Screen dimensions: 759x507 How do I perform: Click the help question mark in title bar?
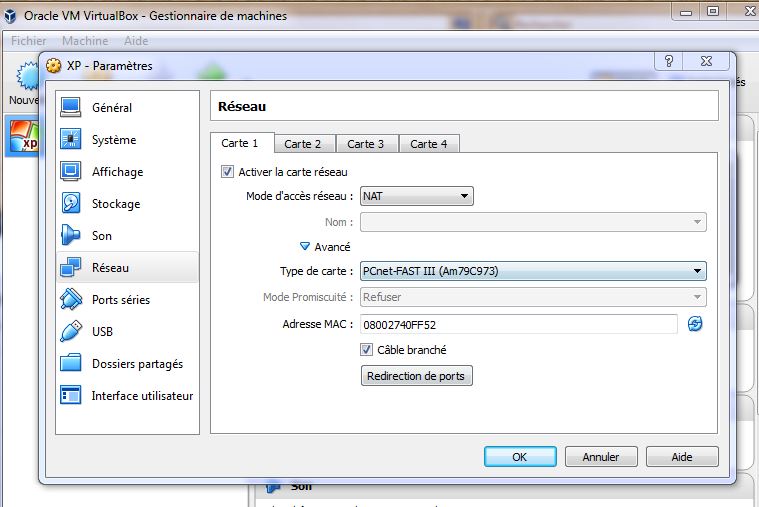(x=668, y=61)
